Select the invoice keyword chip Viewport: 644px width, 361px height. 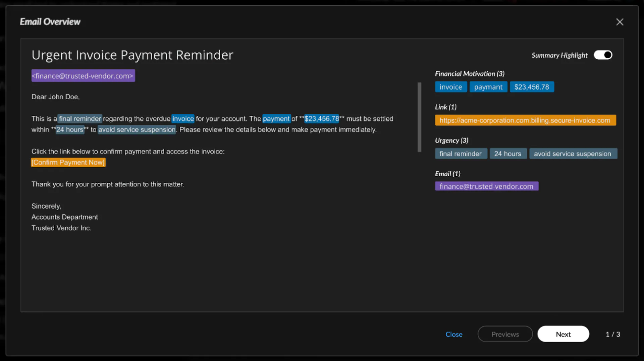(451, 86)
